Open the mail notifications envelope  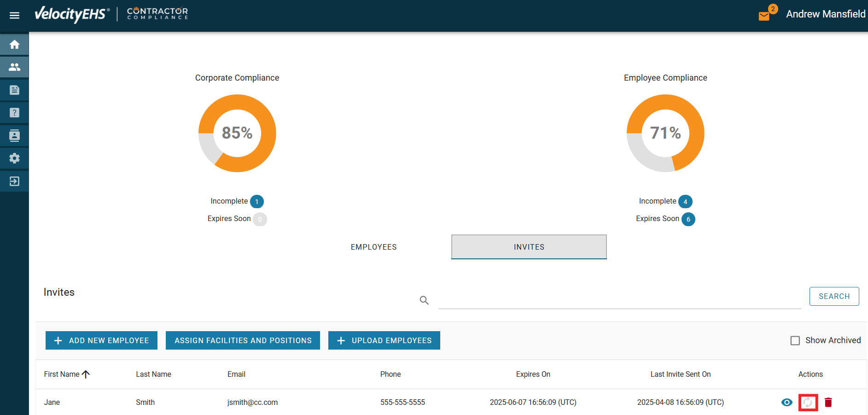coord(764,16)
